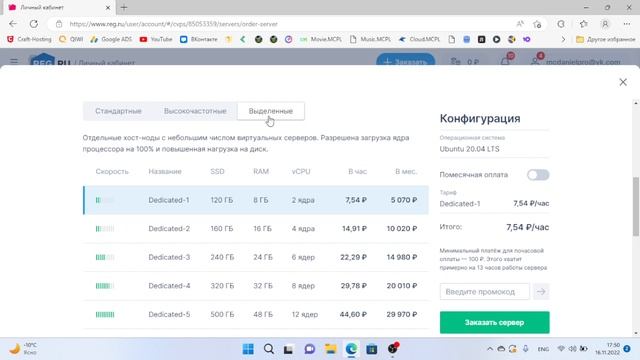
Task: Open Movie.MCPL bookmark
Action: point(320,39)
